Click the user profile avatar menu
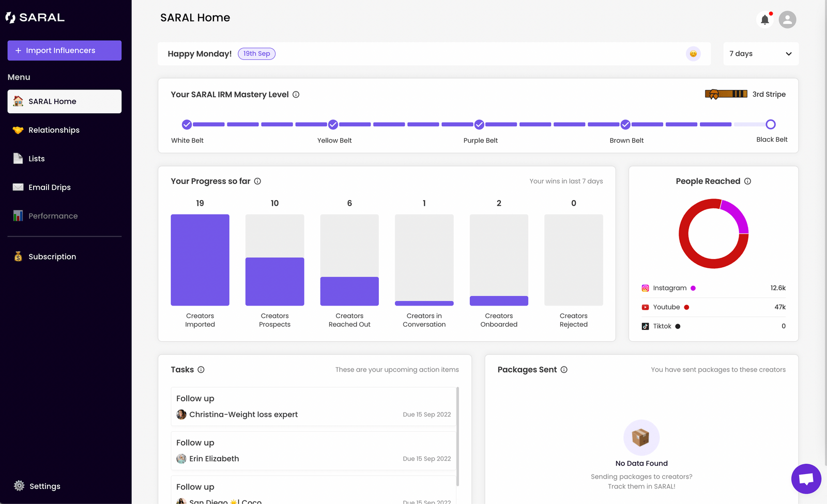 tap(787, 19)
